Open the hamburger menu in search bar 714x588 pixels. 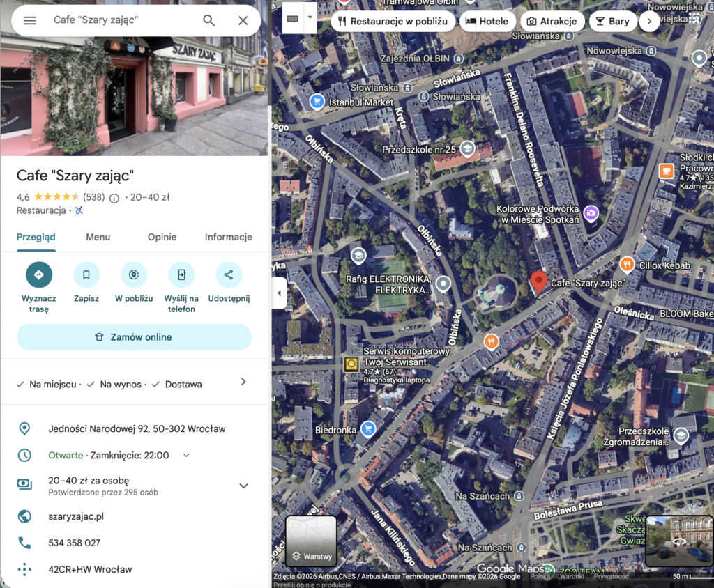29,20
